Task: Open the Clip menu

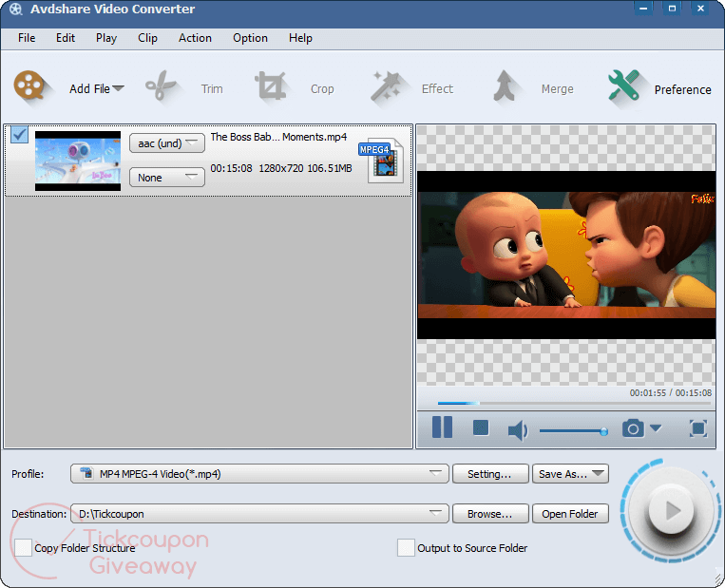Action: [147, 38]
